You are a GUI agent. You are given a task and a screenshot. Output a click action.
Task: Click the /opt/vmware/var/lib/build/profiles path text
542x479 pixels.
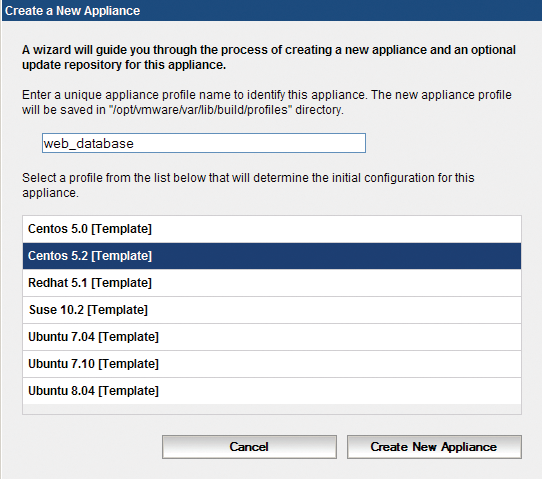[x=200, y=110]
